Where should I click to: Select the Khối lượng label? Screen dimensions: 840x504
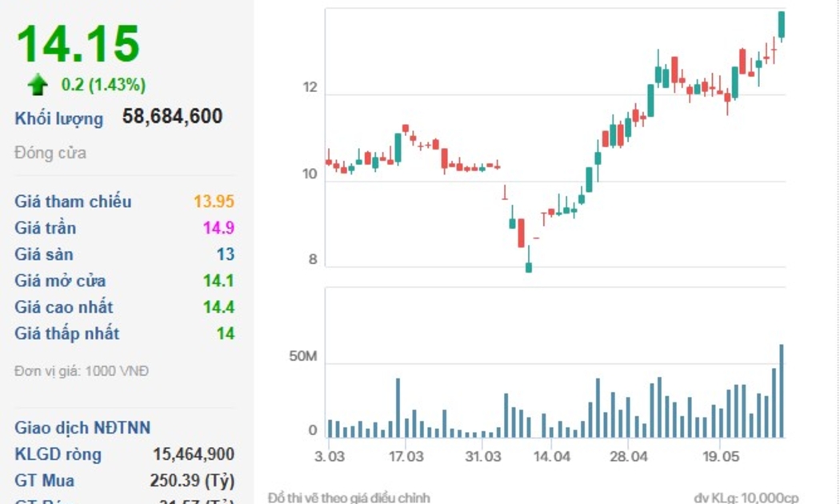coord(59,118)
